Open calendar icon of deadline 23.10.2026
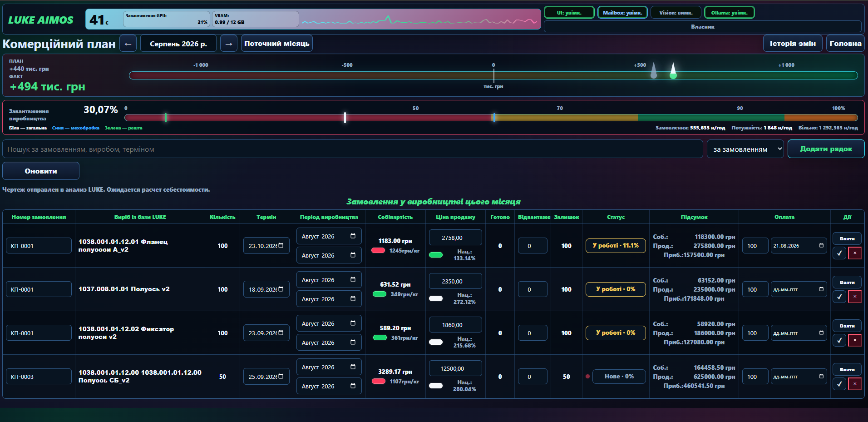This screenshot has height=422, width=868. [x=281, y=246]
